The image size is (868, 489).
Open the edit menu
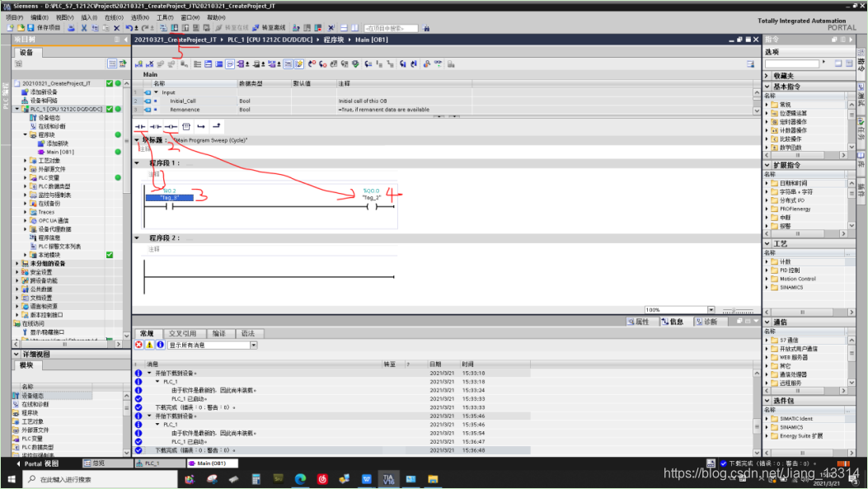coord(40,17)
